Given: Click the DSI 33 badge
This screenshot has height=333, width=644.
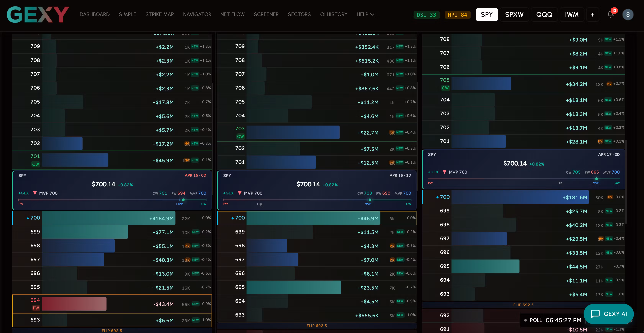Looking at the screenshot, I should (x=426, y=15).
